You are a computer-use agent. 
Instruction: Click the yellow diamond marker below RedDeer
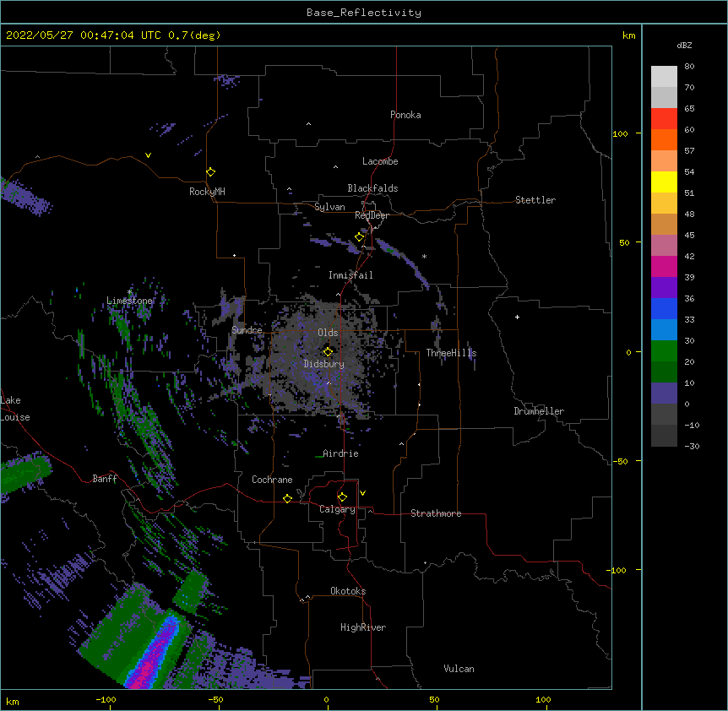tap(360, 237)
